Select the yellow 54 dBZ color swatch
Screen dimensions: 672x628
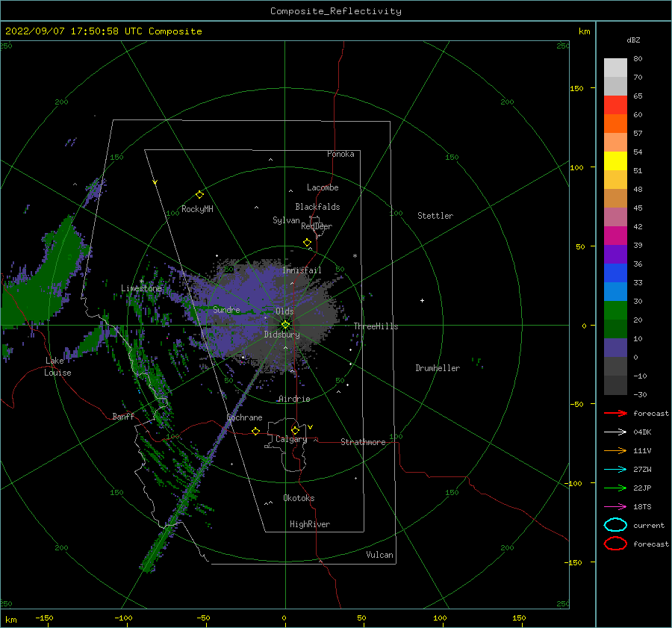coord(615,161)
